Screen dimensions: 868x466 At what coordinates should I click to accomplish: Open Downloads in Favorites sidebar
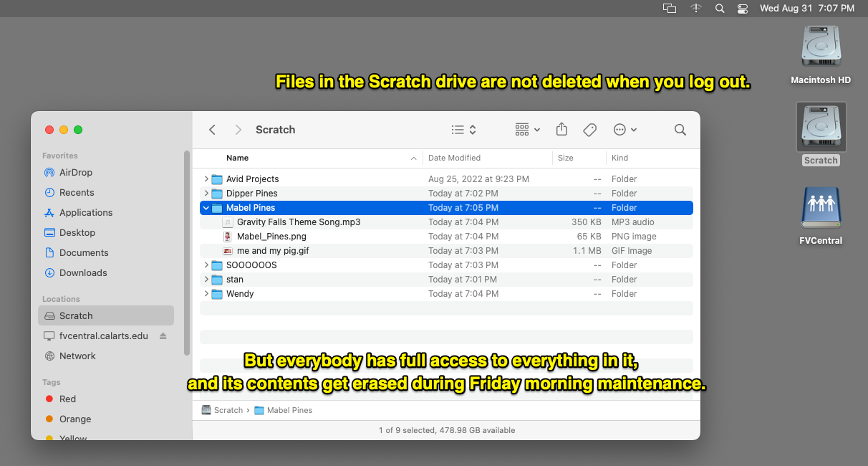pyautogui.click(x=83, y=273)
